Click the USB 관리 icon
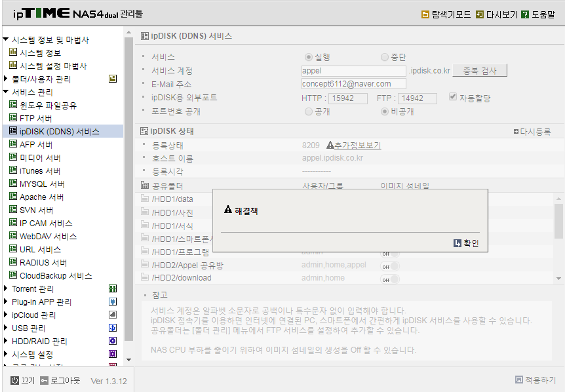 click(x=113, y=328)
